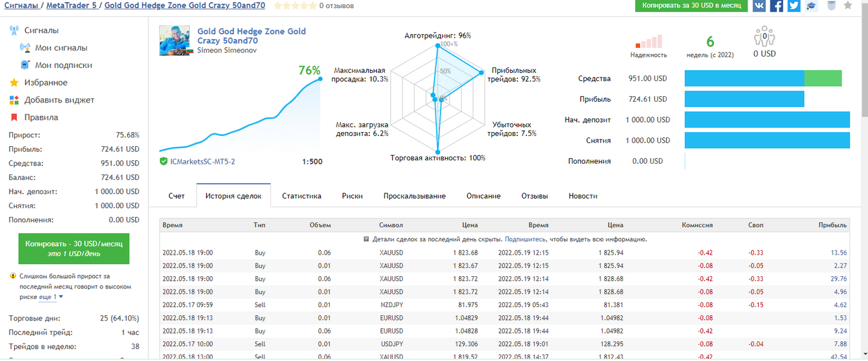Click the red reliability bars indicator

649,41
